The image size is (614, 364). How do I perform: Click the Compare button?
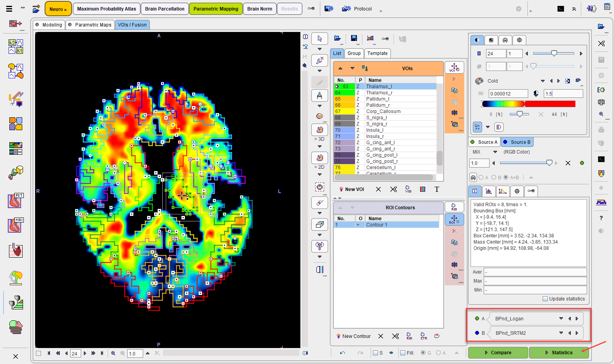coord(498,353)
